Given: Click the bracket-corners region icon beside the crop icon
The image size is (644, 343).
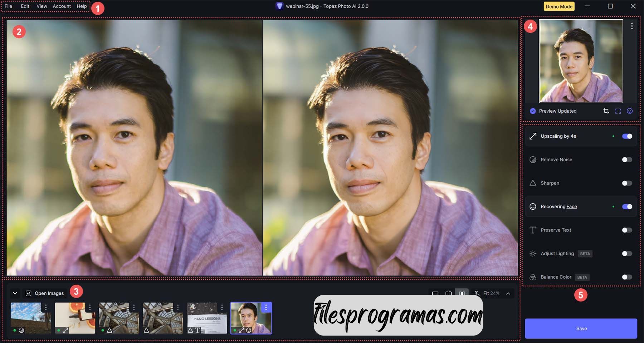Looking at the screenshot, I should coord(618,111).
